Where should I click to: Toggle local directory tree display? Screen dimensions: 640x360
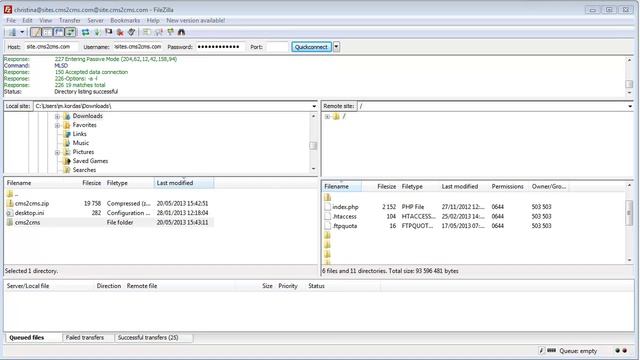coord(47,32)
